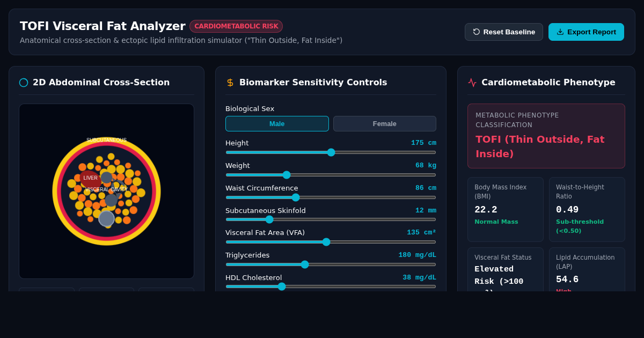The height and width of the screenshot is (338, 644).
Task: Click the 135 cm² VFA value
Action: (421, 232)
